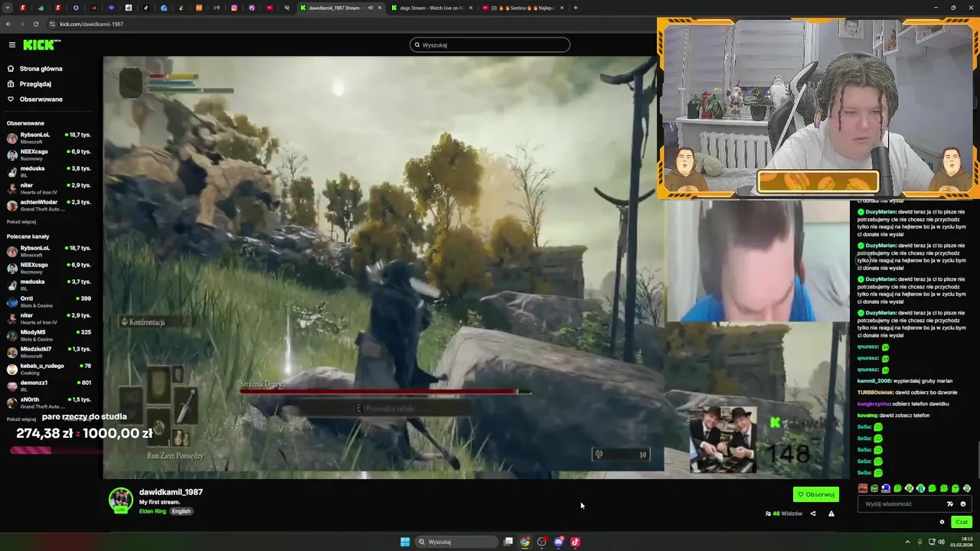Report stream with warning triangle icon

tap(831, 514)
